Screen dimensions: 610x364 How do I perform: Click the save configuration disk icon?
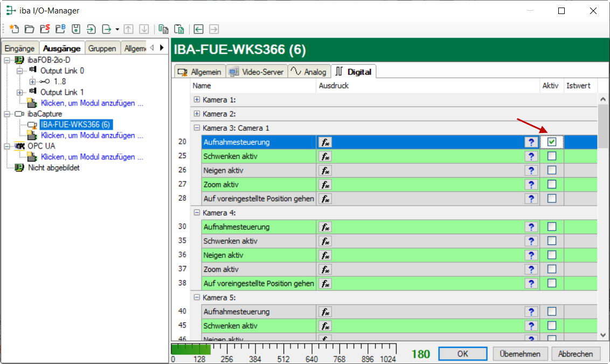pyautogui.click(x=76, y=29)
